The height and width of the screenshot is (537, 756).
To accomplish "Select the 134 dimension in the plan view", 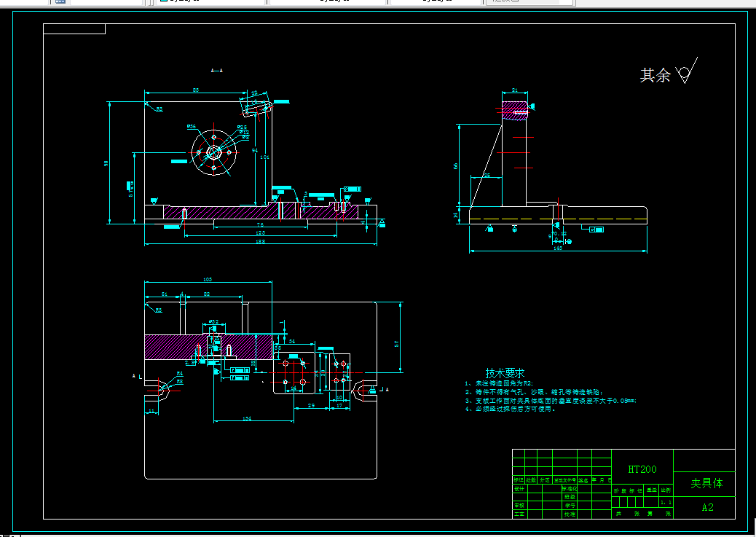I will pos(247,418).
